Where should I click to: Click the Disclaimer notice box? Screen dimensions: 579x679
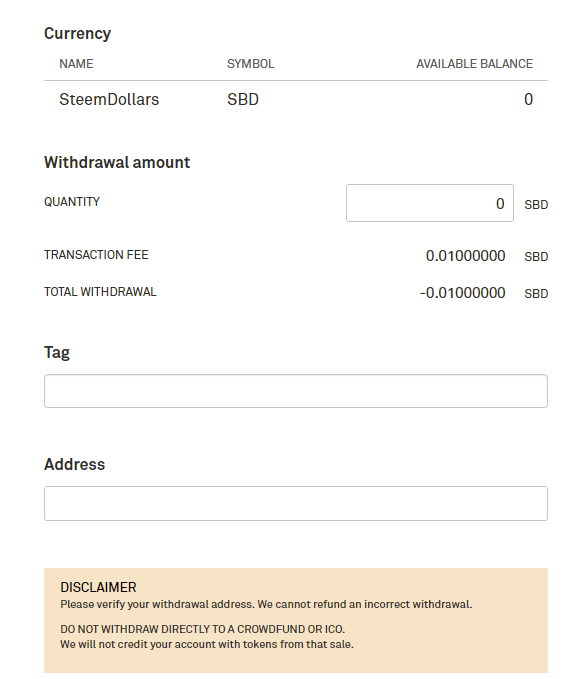[296, 621]
